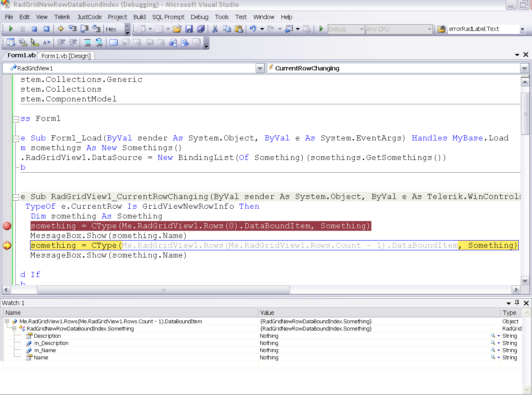The height and width of the screenshot is (395, 532).
Task: Click the Cut scissors icon
Action: pyautogui.click(x=215, y=29)
